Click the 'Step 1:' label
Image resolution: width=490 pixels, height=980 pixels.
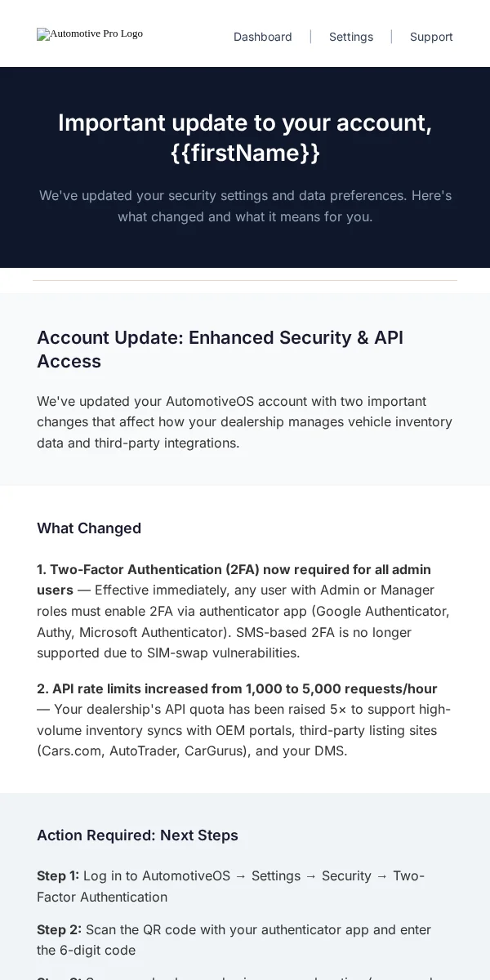(58, 875)
